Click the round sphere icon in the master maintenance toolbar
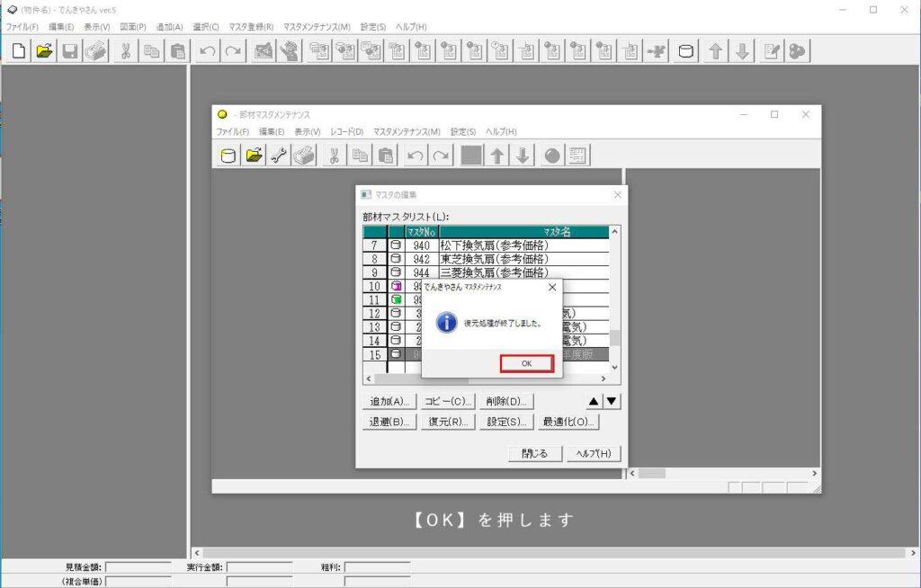 (x=551, y=156)
